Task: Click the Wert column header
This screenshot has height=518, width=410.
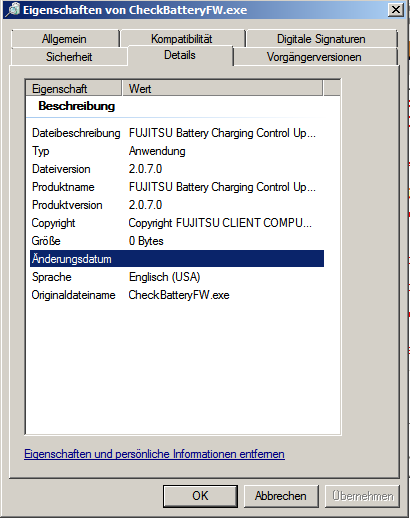Action: pos(222,88)
